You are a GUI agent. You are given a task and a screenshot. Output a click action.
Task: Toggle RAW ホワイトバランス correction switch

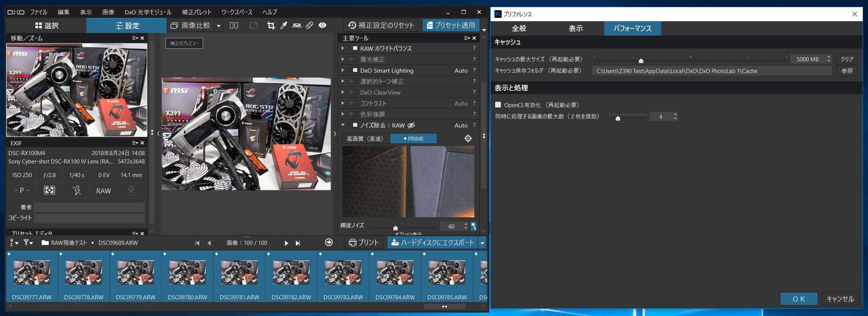(x=353, y=48)
